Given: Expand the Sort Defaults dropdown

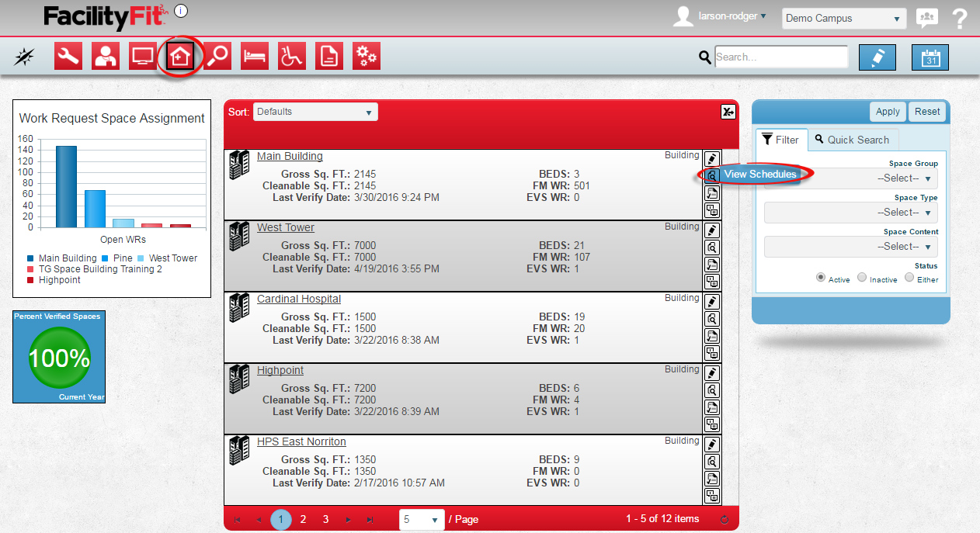Looking at the screenshot, I should click(x=315, y=112).
